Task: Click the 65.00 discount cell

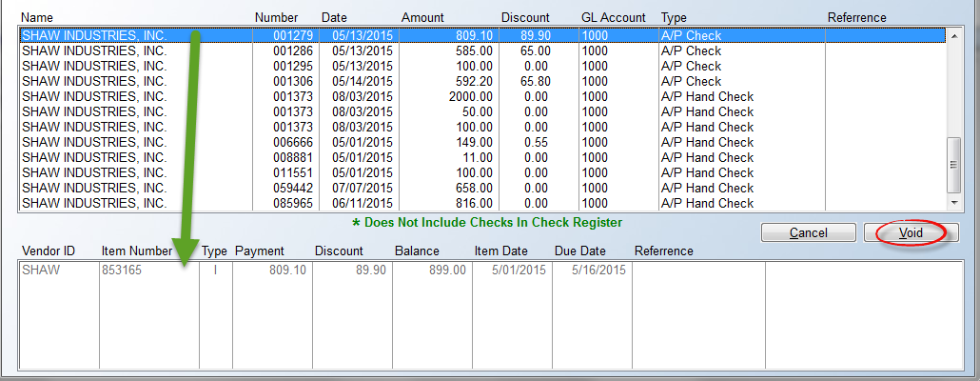Action: click(x=536, y=50)
